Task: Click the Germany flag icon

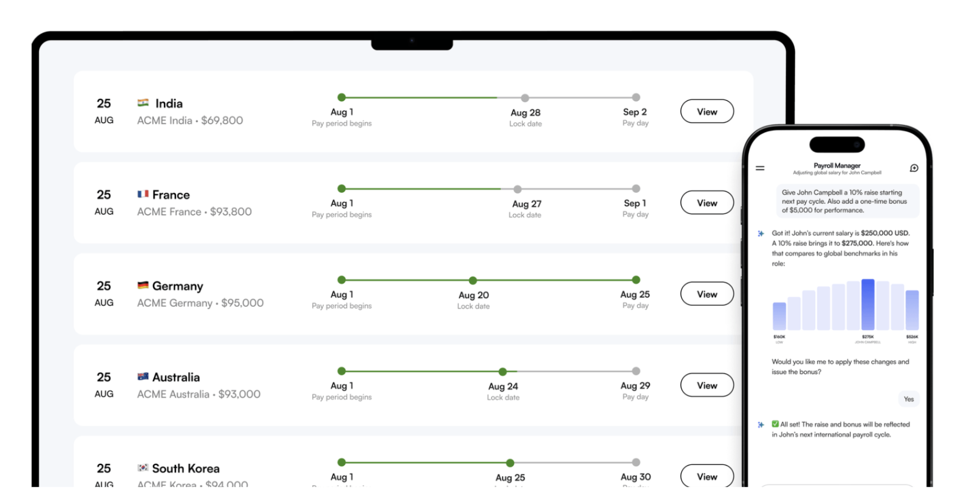Action: [143, 285]
